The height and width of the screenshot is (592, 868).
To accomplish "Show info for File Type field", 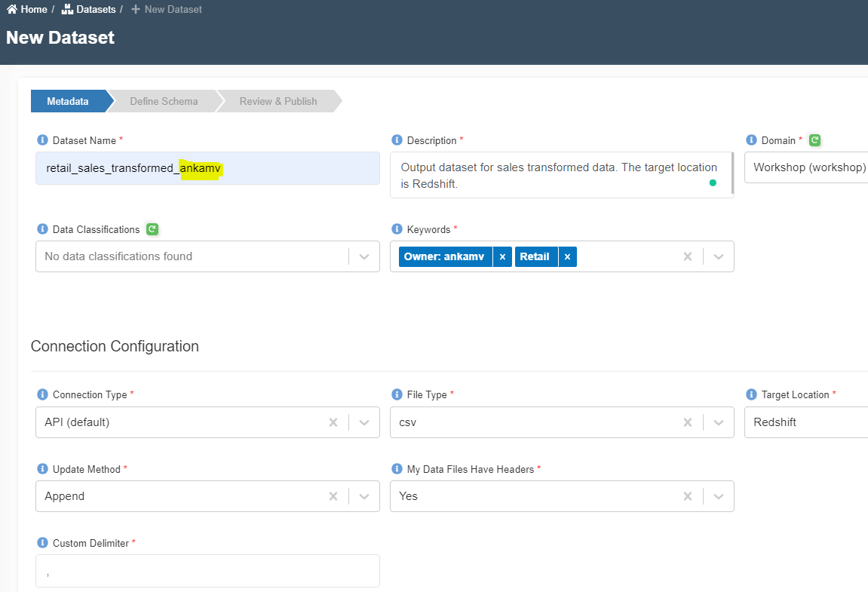I will [397, 394].
